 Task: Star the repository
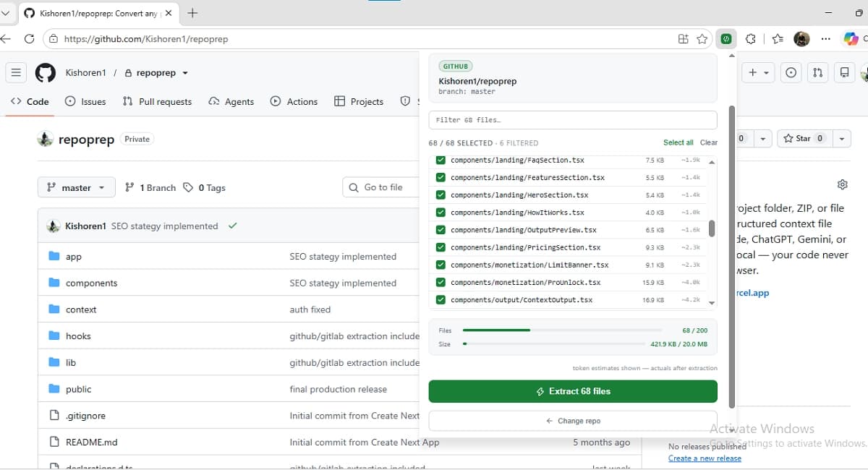(x=804, y=138)
